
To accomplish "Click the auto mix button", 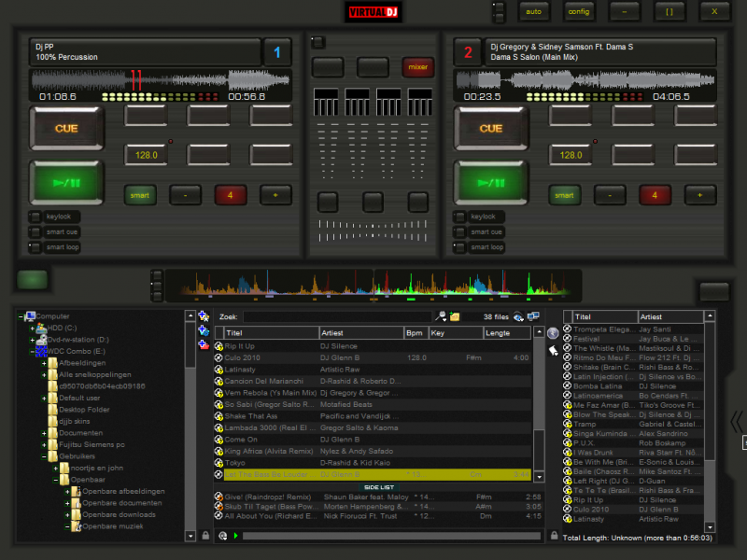I will click(533, 11).
